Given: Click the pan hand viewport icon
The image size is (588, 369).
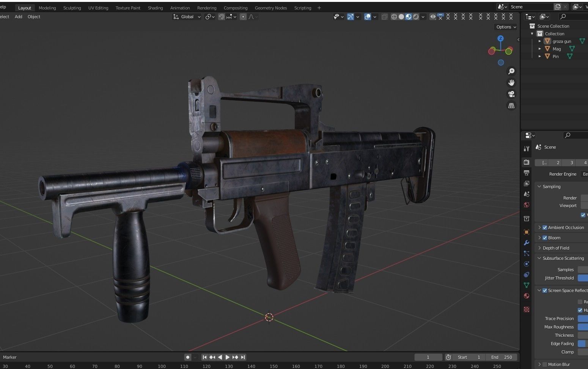Looking at the screenshot, I should pos(511,83).
